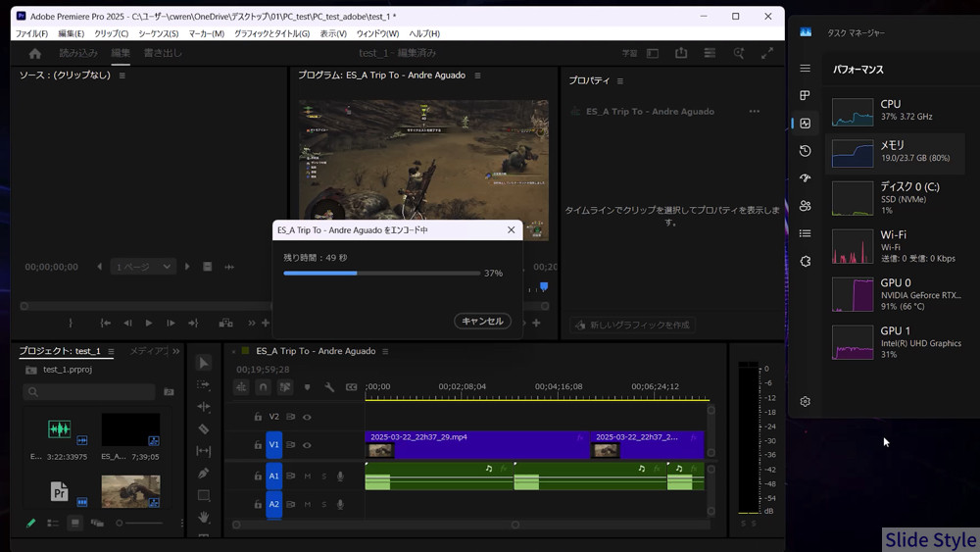Open the Program monitor panel menu
The height and width of the screenshot is (552, 980).
pos(477,75)
